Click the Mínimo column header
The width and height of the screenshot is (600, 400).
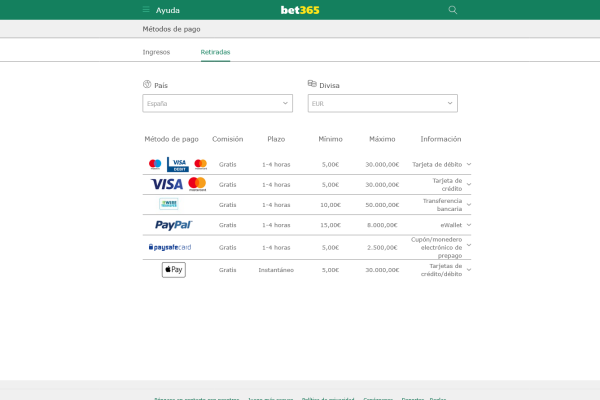(x=331, y=139)
